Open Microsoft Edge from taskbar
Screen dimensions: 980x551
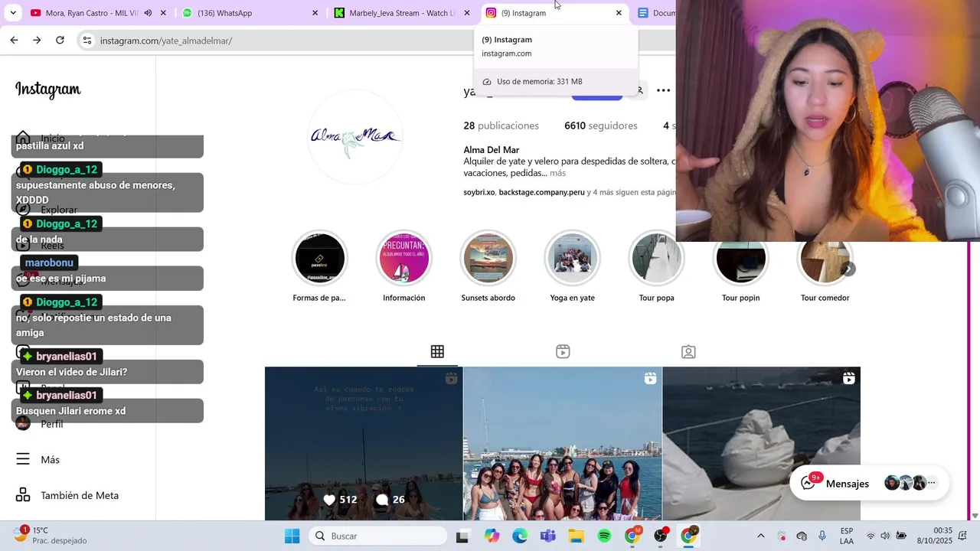[x=520, y=536]
